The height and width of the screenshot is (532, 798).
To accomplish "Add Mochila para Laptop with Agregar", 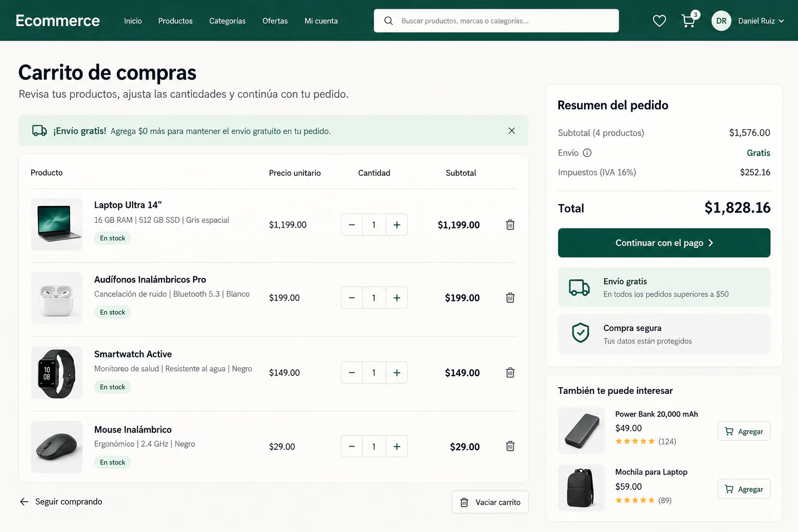I will pyautogui.click(x=744, y=489).
